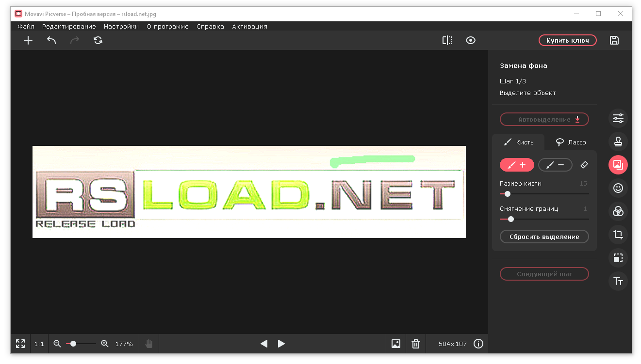Open the Adjustments sliders tool
Image resolution: width=641 pixels, height=364 pixels.
(618, 118)
